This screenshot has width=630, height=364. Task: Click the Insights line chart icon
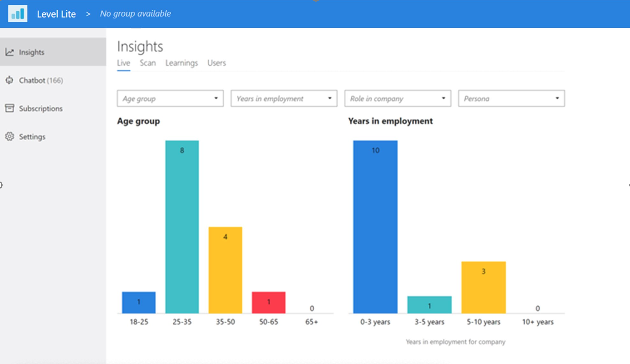10,52
